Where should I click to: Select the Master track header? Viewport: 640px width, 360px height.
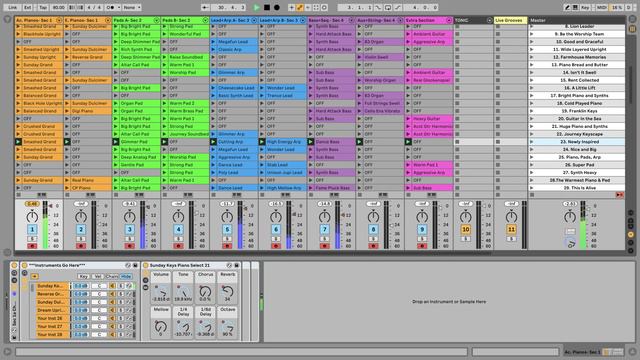coord(576,20)
